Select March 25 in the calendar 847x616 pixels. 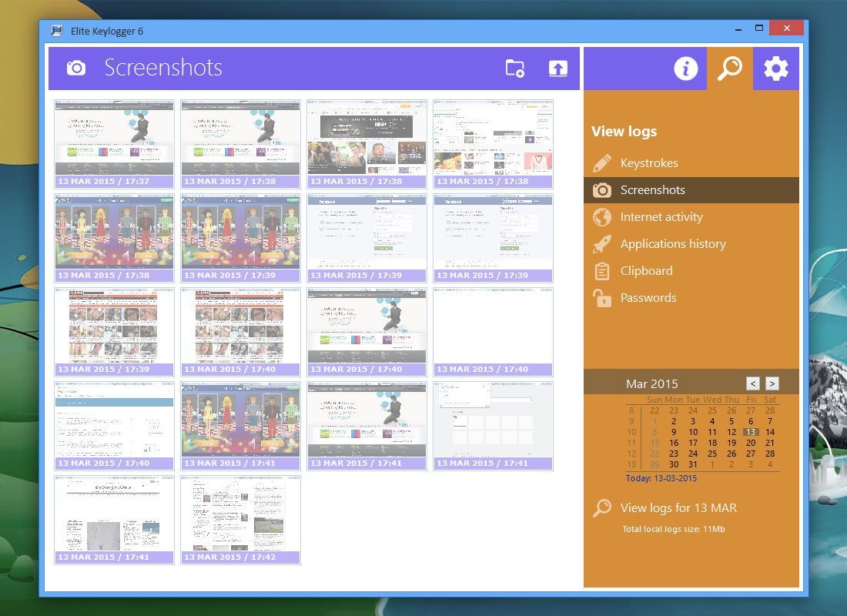click(712, 454)
